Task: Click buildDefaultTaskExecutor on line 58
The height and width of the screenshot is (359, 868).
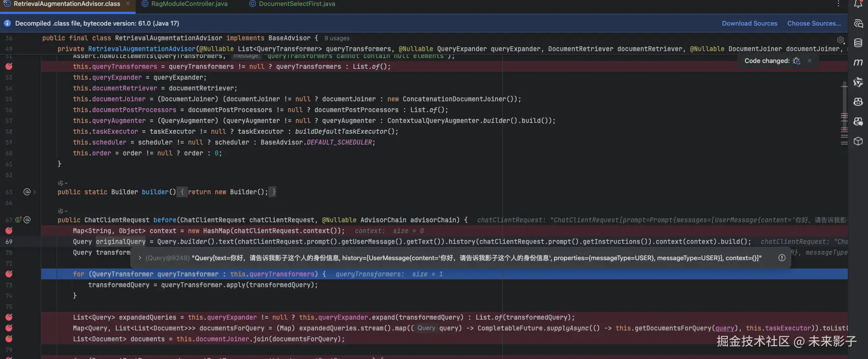Action: pos(341,131)
